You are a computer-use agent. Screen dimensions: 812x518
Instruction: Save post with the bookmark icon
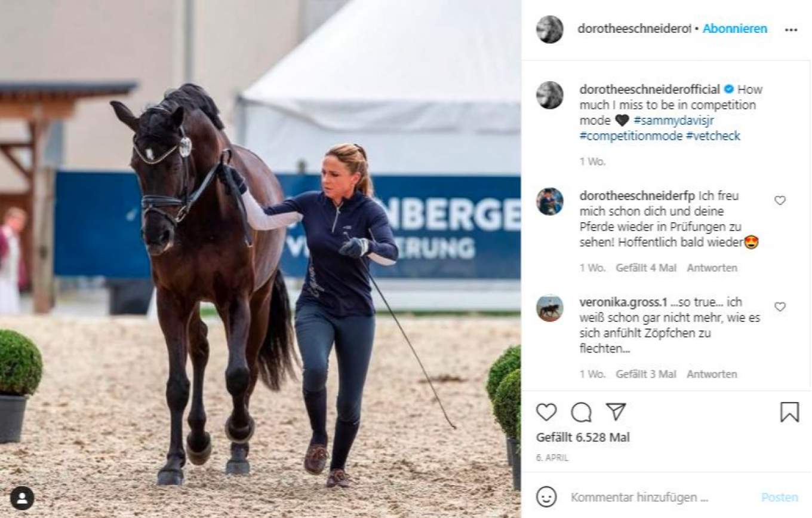pyautogui.click(x=789, y=412)
